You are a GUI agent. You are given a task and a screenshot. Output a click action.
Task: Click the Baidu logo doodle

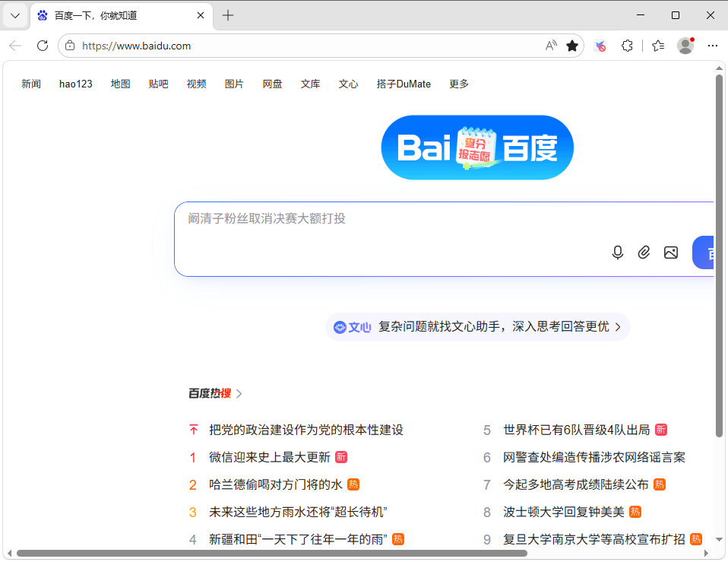pos(477,148)
